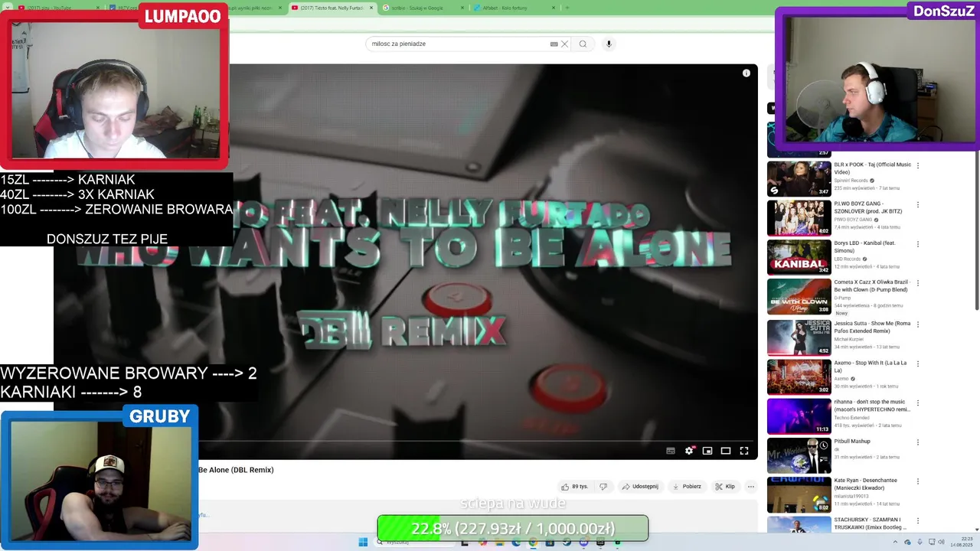This screenshot has width=980, height=551.
Task: Open YouTube player settings gear
Action: click(689, 451)
